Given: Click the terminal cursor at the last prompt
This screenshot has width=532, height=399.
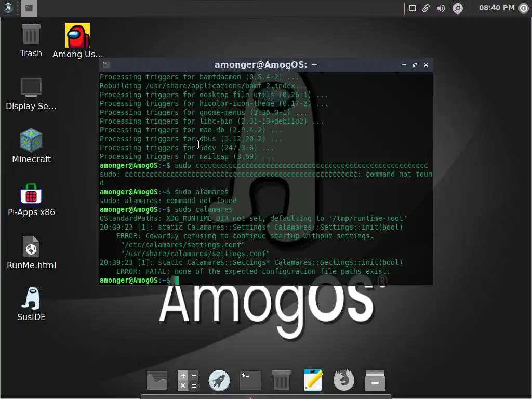Looking at the screenshot, I should (x=177, y=280).
